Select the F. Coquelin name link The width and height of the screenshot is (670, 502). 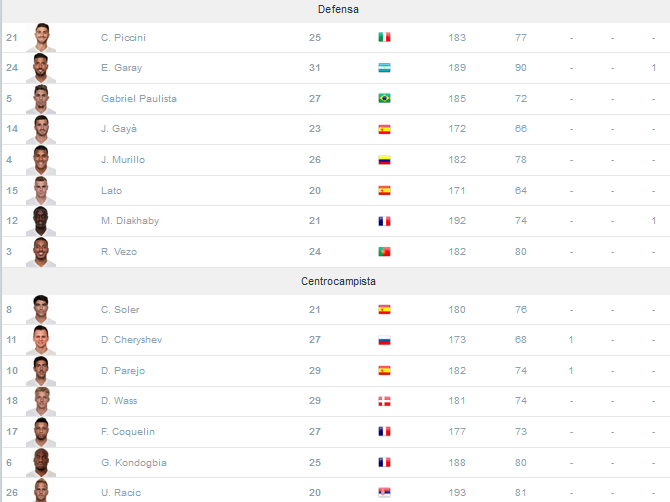pos(128,432)
